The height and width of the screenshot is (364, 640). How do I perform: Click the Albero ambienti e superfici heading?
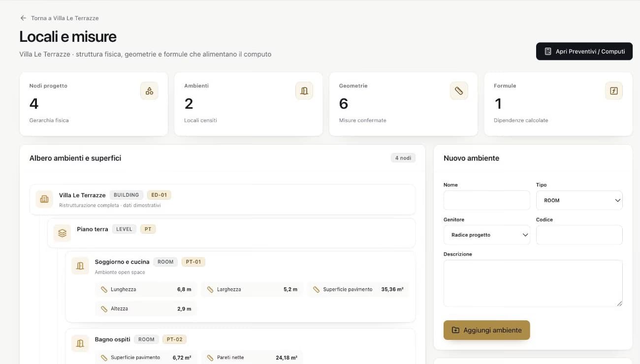click(75, 158)
